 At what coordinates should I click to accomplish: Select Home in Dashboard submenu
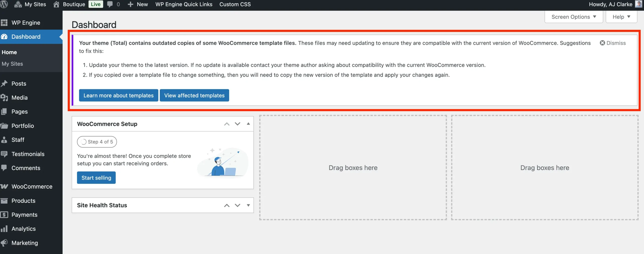(9, 52)
